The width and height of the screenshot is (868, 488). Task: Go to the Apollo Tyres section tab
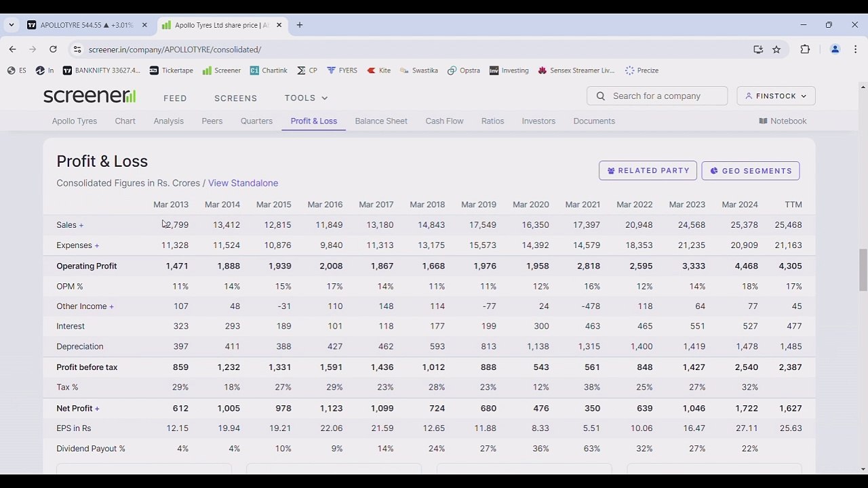(75, 121)
